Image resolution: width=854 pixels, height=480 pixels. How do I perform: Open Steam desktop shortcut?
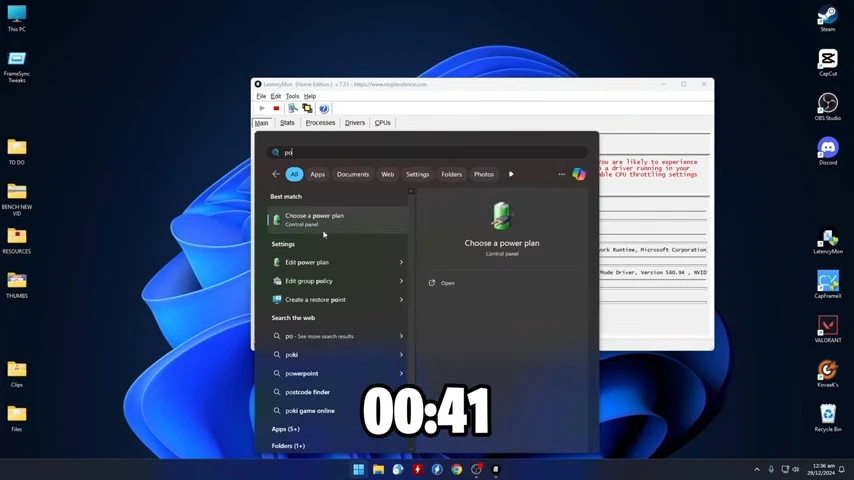click(x=828, y=18)
